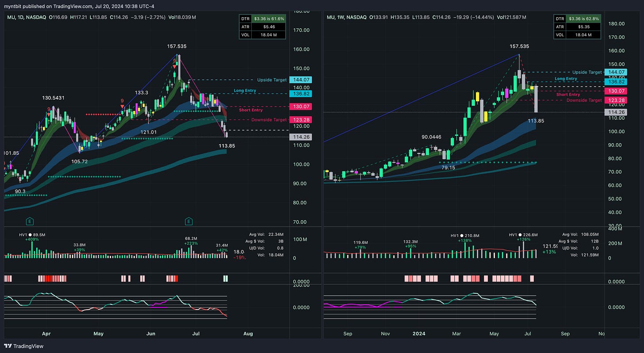Click the Upside Target text on daily chart
Image resolution: width=644 pixels, height=353 pixels.
click(x=272, y=80)
